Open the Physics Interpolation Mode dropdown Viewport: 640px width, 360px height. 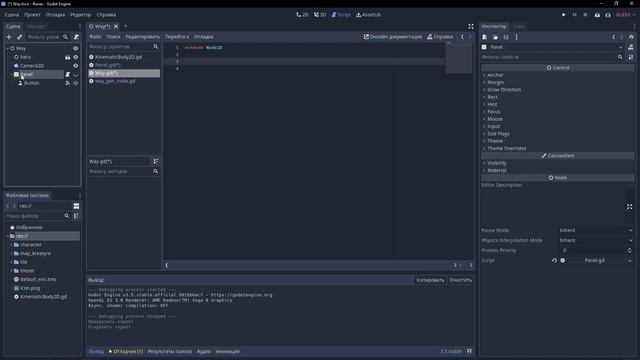pos(596,240)
